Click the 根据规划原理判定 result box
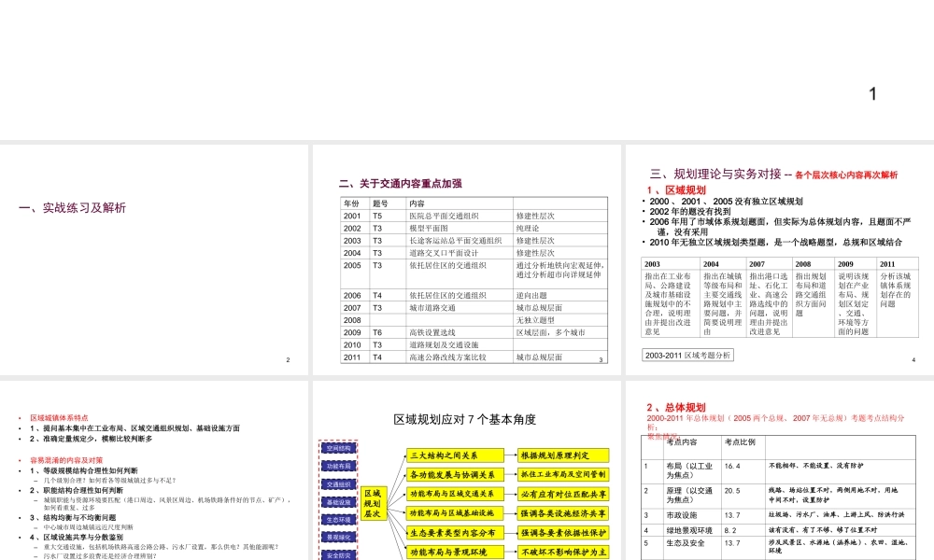Image resolution: width=934 pixels, height=560 pixels. (x=563, y=456)
